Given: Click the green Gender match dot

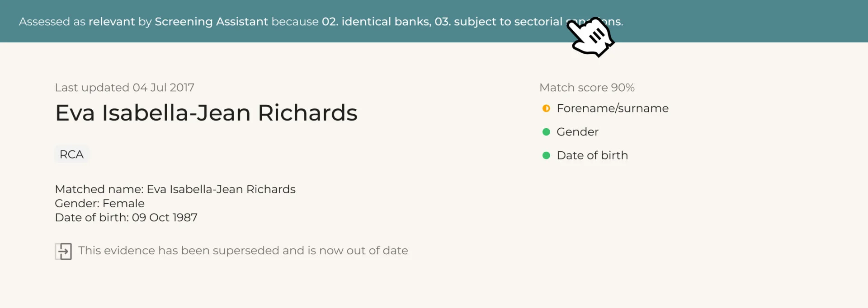Looking at the screenshot, I should coord(546,132).
